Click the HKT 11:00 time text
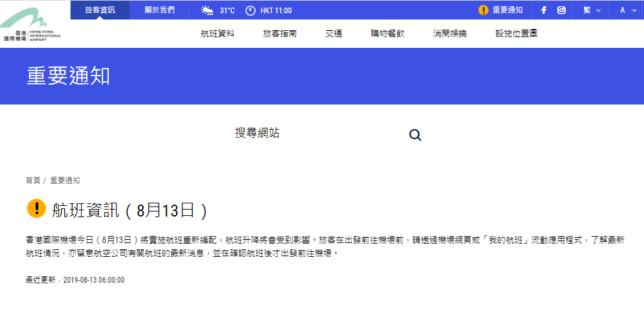 click(276, 11)
